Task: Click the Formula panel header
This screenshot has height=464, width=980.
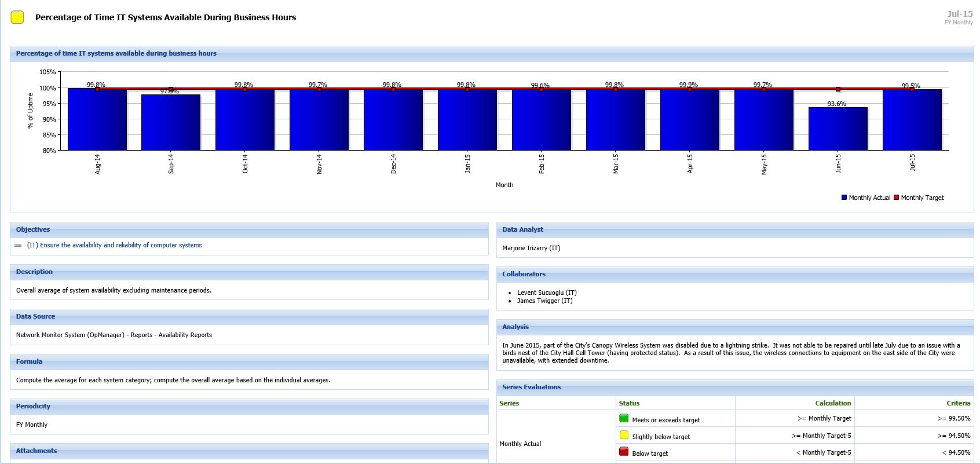Action: point(249,362)
